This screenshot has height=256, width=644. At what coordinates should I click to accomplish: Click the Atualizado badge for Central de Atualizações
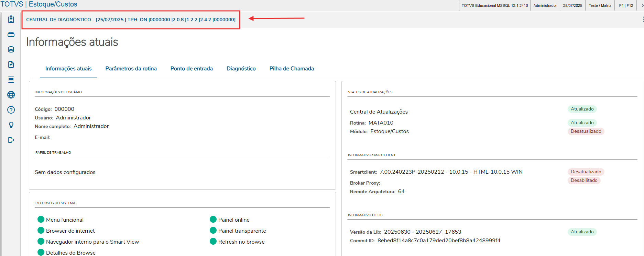(x=582, y=109)
